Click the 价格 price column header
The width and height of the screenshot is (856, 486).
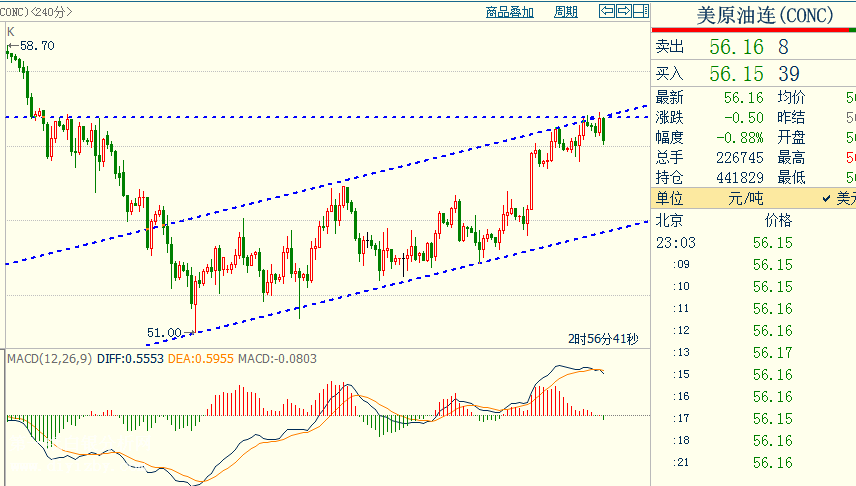pyautogui.click(x=777, y=220)
